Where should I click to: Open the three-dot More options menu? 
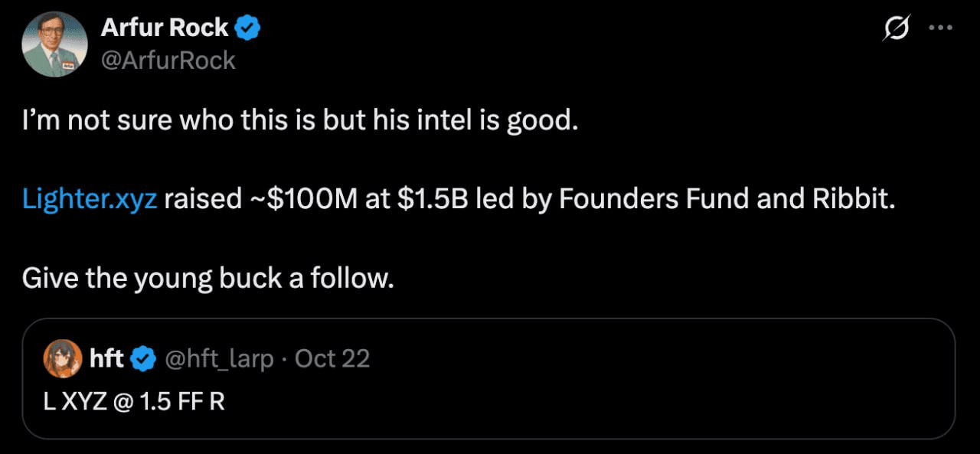[939, 28]
